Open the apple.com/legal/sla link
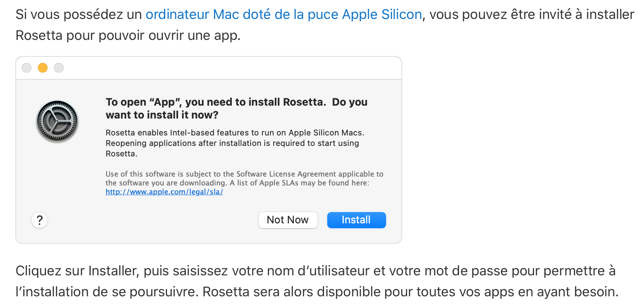 (x=164, y=192)
